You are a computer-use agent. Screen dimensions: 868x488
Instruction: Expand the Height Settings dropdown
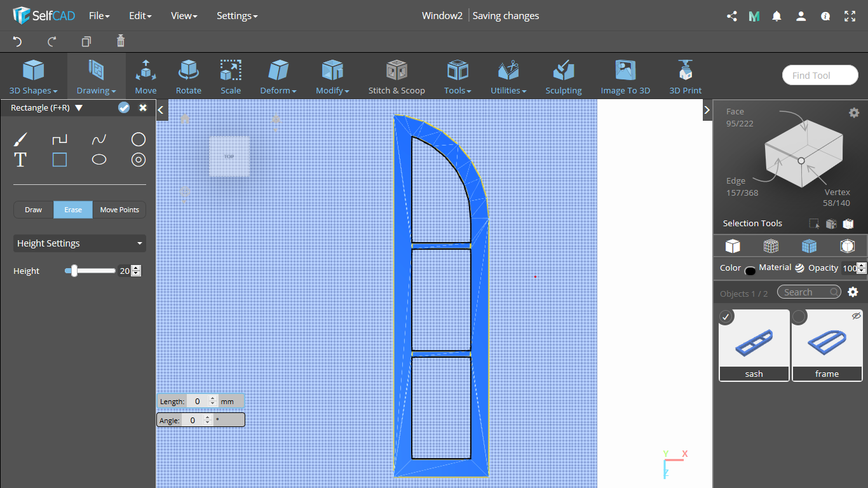[x=79, y=243]
